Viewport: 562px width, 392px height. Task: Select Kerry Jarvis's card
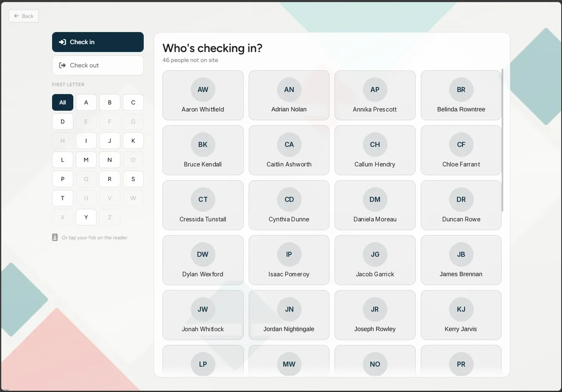click(x=461, y=315)
